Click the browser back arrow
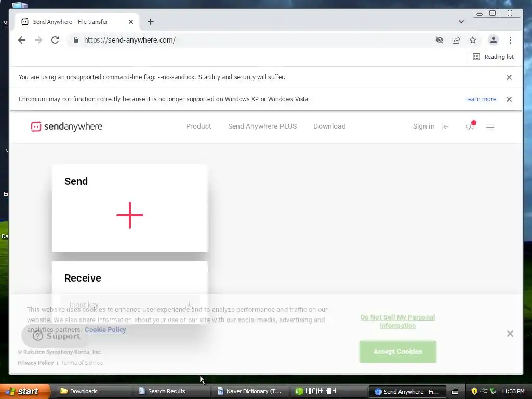The height and width of the screenshot is (399, 532). tap(22, 40)
